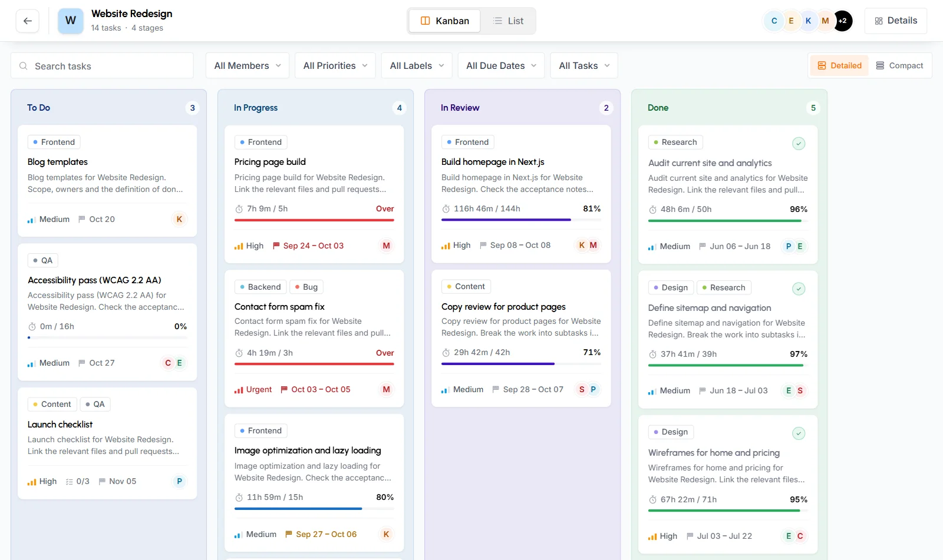Viewport: 943px width, 560px height.
Task: Click progress bar on Image optimization card
Action: coord(314,508)
